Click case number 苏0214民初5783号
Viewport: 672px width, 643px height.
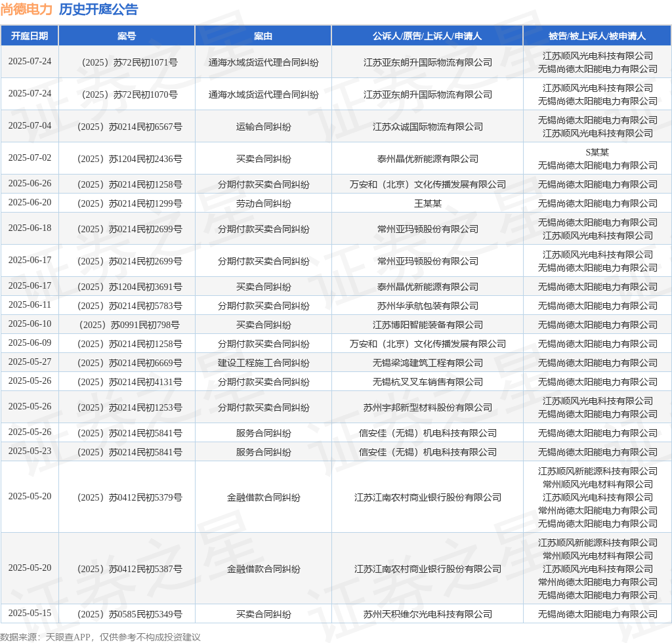[x=129, y=306]
